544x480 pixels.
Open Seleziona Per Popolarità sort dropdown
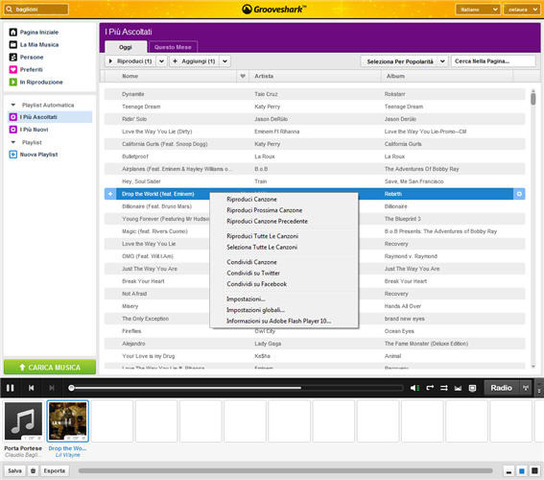click(x=404, y=61)
